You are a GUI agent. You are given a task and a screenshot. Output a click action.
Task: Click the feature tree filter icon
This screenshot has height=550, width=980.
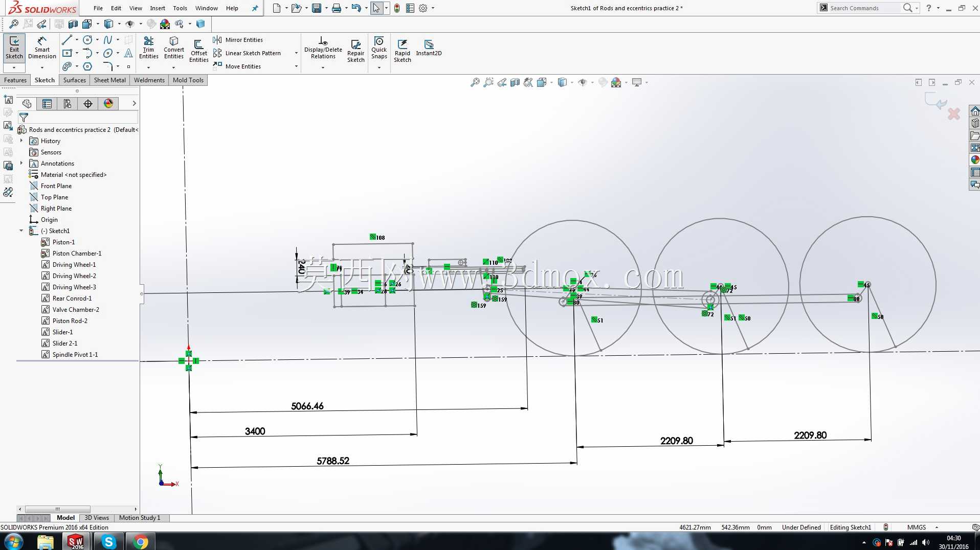24,118
